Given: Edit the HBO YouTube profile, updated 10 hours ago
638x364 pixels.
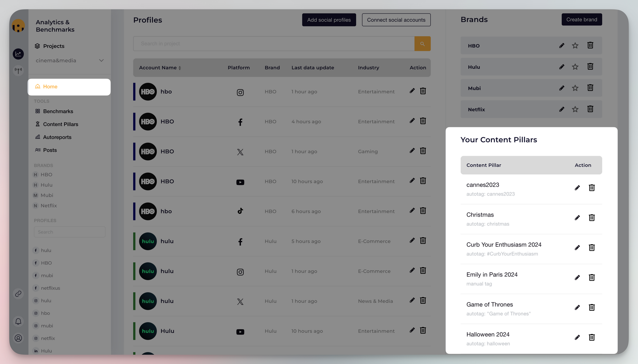Looking at the screenshot, I should (x=412, y=181).
